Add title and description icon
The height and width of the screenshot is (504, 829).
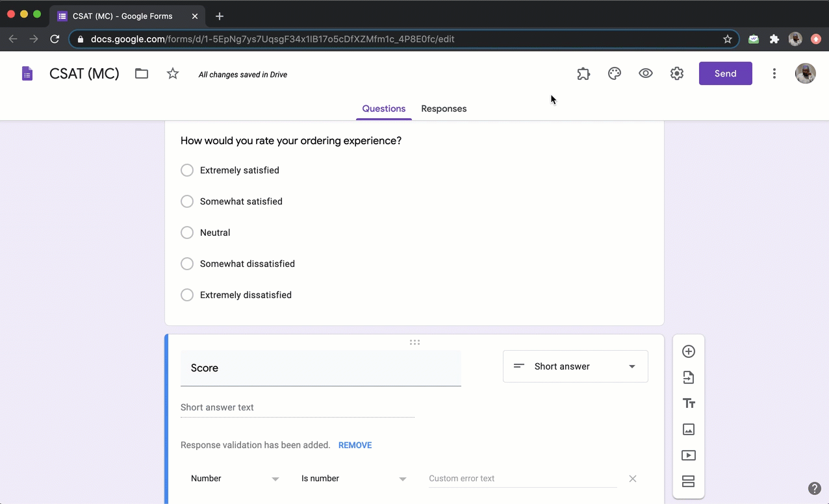(689, 403)
